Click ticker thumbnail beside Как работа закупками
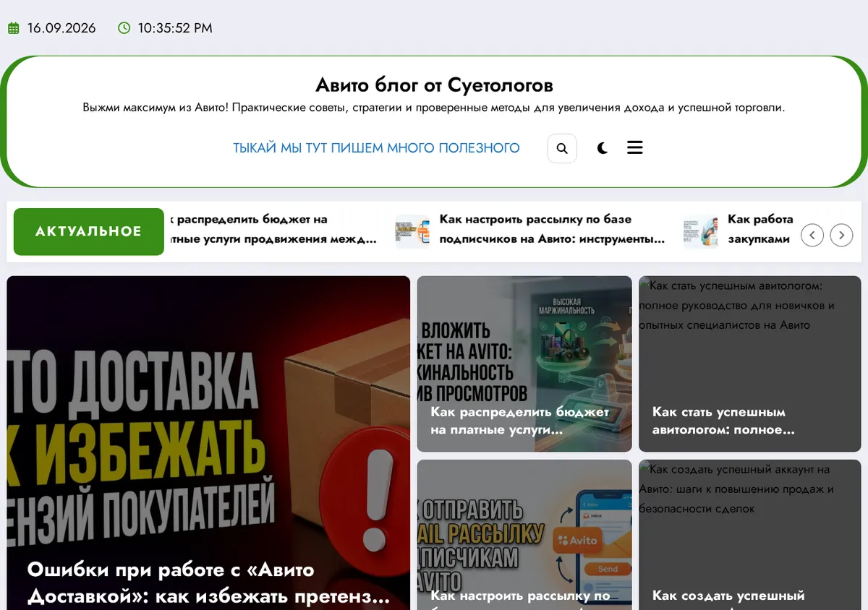Image resolution: width=868 pixels, height=610 pixels. [x=700, y=231]
